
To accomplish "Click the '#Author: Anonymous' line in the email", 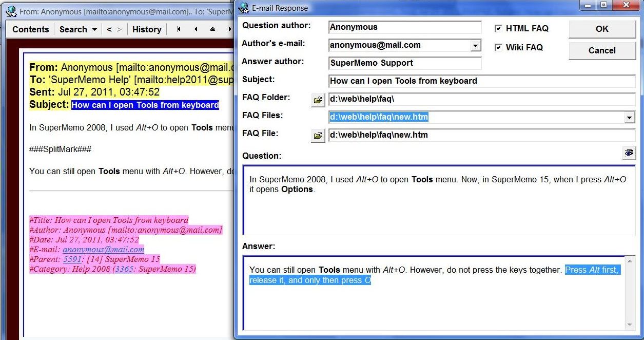I will click(x=126, y=230).
